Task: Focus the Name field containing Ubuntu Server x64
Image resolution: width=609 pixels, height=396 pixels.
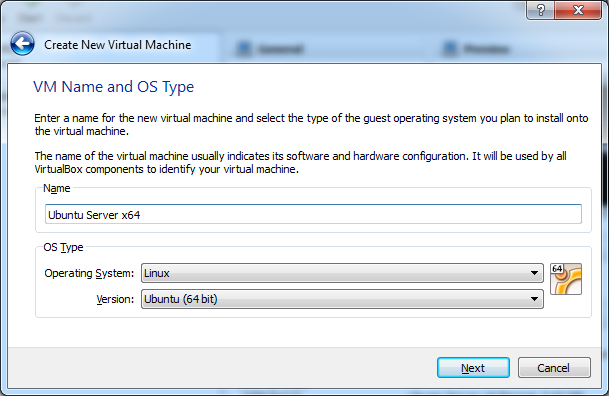Action: [x=313, y=214]
